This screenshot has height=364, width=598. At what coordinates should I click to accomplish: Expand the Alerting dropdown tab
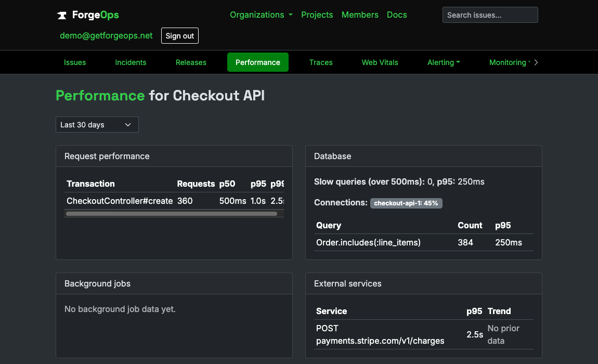click(x=444, y=62)
